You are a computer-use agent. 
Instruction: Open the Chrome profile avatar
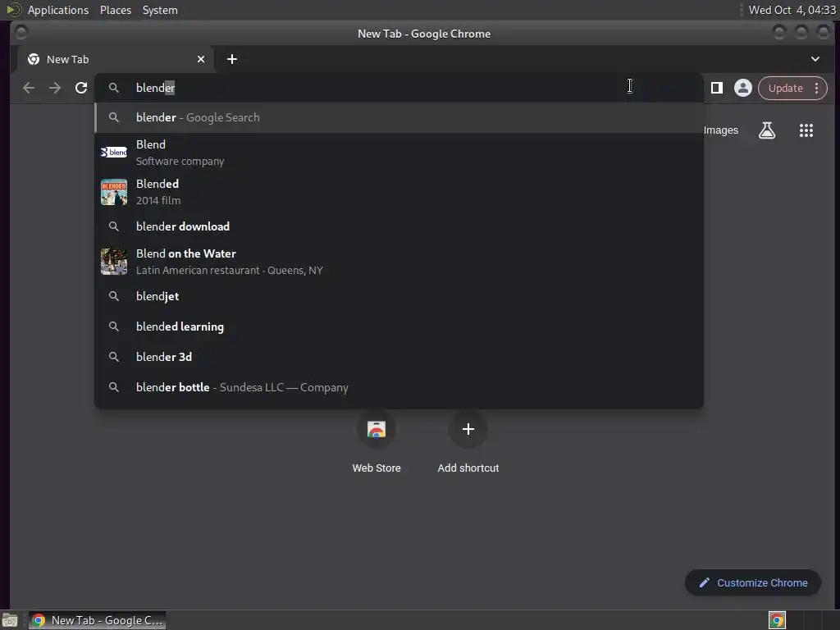tap(743, 88)
